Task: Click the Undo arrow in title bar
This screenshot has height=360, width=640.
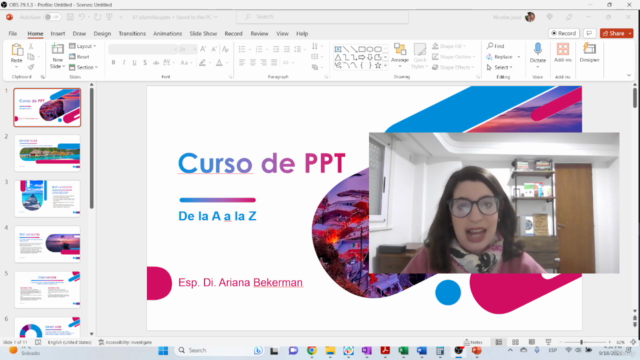Action: 82,17
